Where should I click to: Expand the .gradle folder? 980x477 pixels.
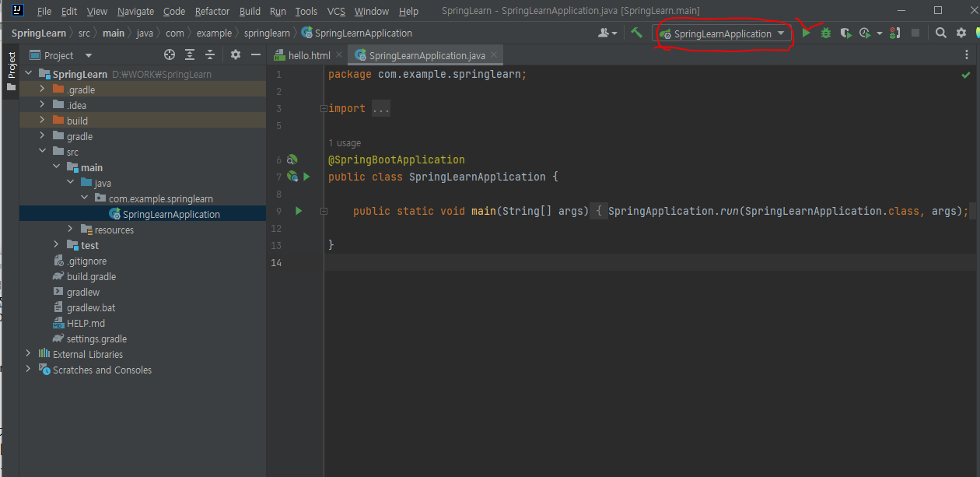pos(42,89)
